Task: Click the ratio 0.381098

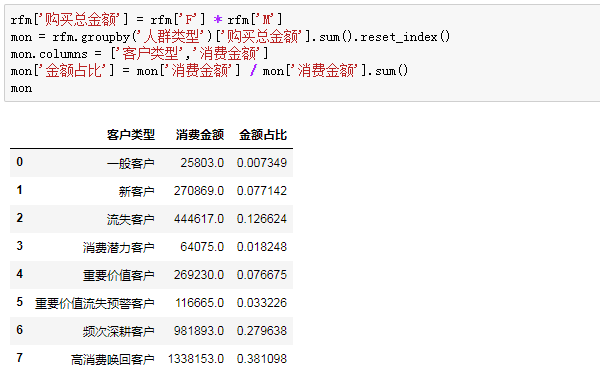Action: (262, 359)
